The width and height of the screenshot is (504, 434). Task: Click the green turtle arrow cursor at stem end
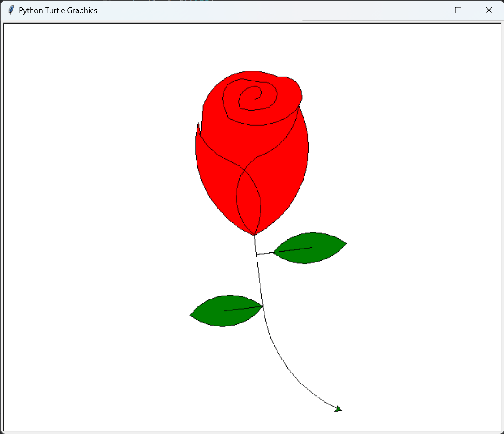(x=338, y=408)
